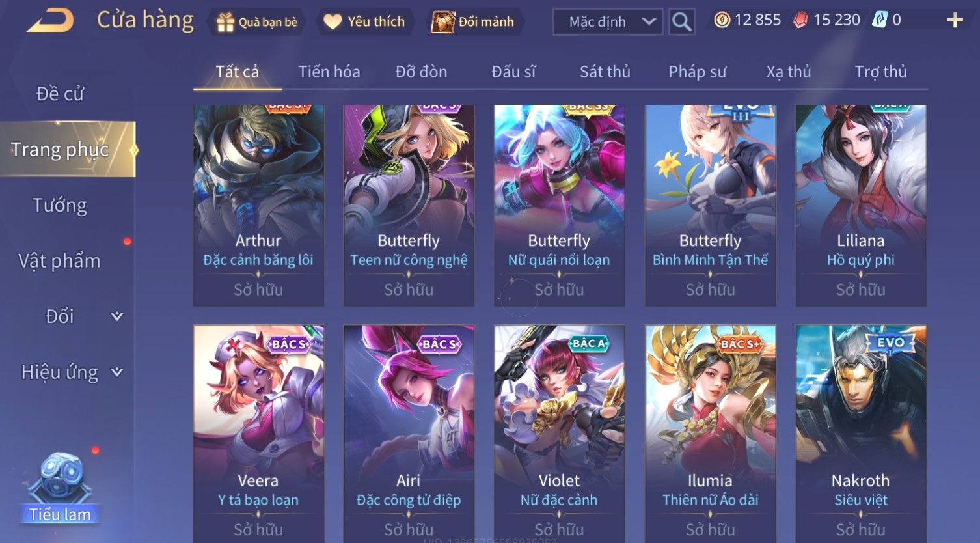980x543 pixels.
Task: Switch to the Tiến hóa tab
Action: point(329,72)
